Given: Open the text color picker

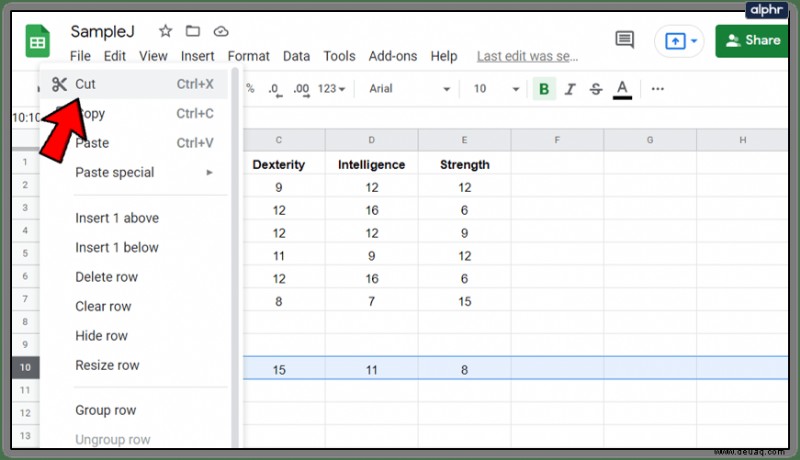Looking at the screenshot, I should click(x=622, y=89).
